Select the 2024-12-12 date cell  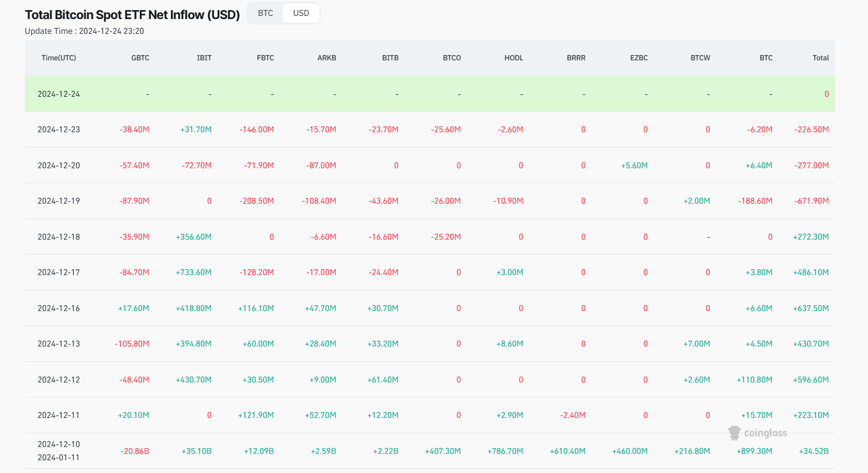pyautogui.click(x=59, y=380)
